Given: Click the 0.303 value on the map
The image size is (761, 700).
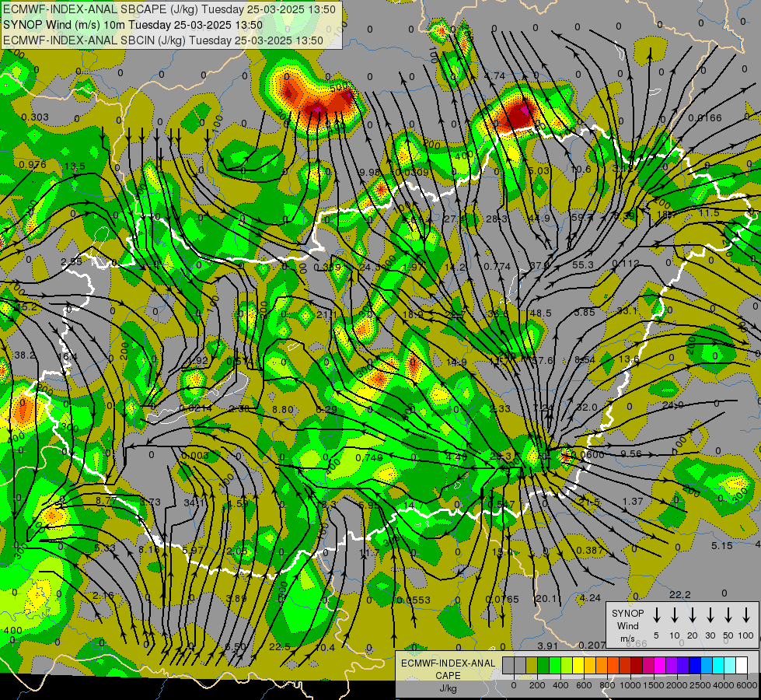Looking at the screenshot, I should (35, 117).
